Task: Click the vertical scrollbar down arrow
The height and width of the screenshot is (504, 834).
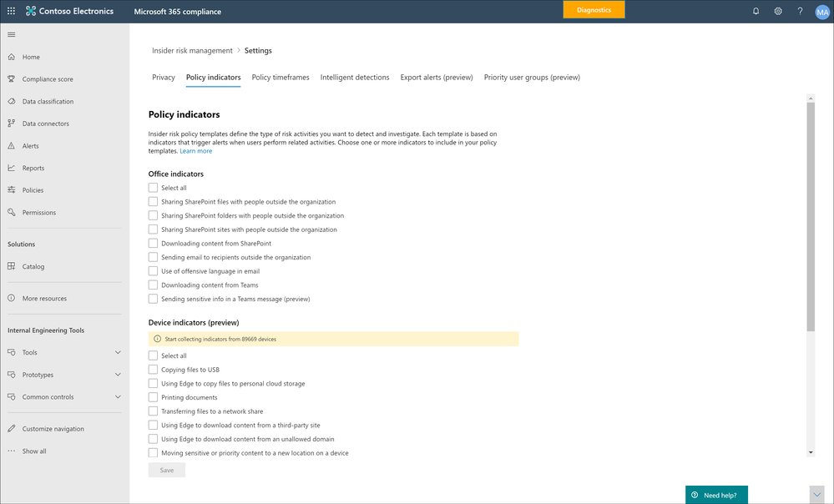Action: pyautogui.click(x=811, y=451)
